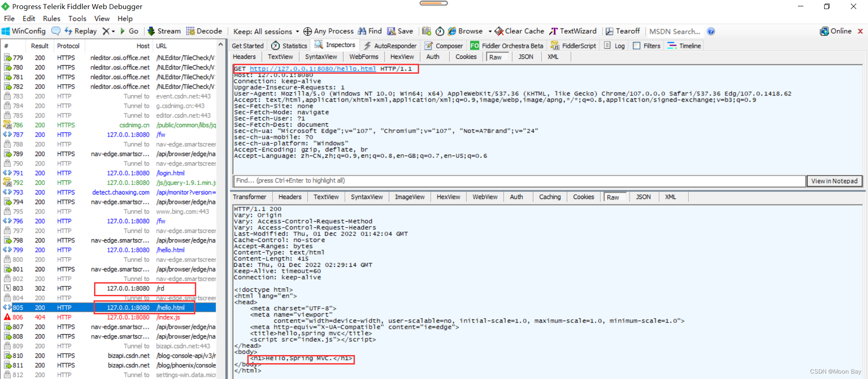
Task: Open Keep: All sessions dropdown
Action: (266, 31)
